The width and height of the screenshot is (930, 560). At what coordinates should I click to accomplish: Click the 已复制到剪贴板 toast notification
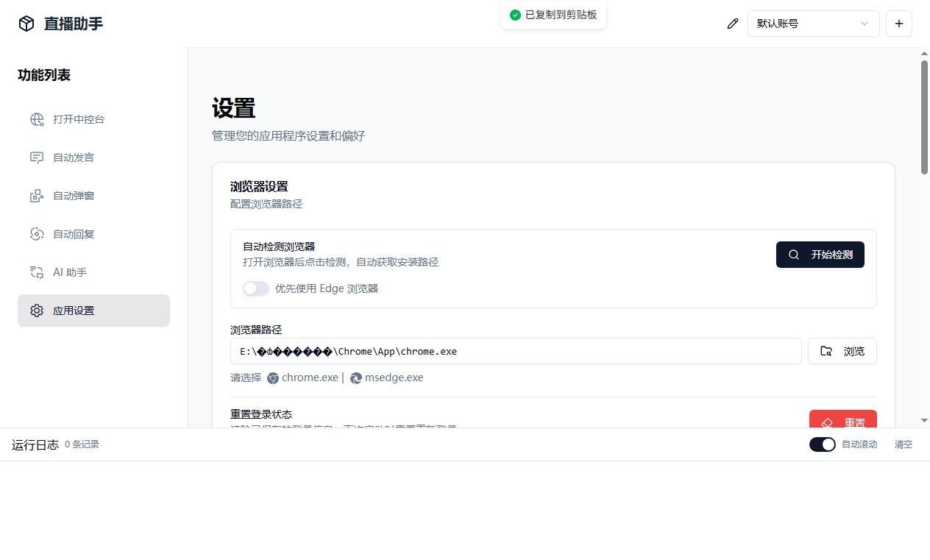tap(553, 15)
